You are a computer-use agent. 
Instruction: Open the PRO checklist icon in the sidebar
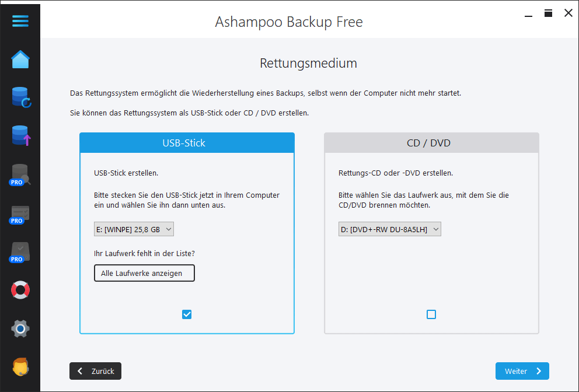[20, 213]
